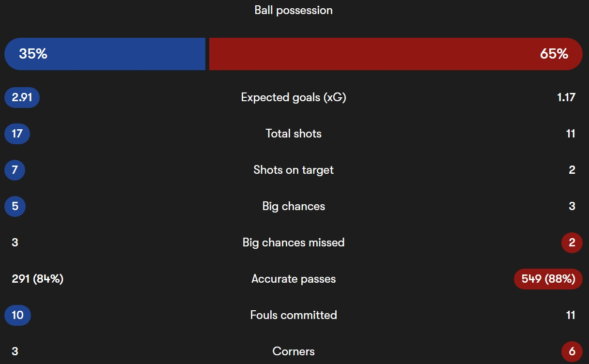Screen dimensions: 589x364
Task: Select the Big chances label
Action: click(x=294, y=206)
